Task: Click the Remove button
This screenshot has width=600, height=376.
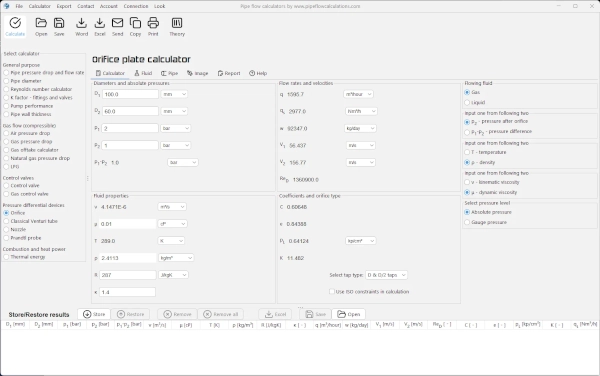Action: [x=177, y=314]
